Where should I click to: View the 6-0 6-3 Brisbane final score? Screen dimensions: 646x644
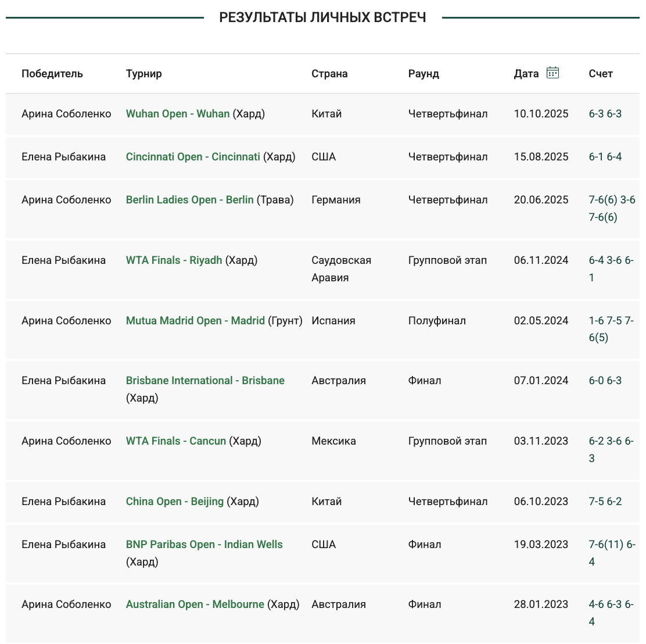pos(605,381)
